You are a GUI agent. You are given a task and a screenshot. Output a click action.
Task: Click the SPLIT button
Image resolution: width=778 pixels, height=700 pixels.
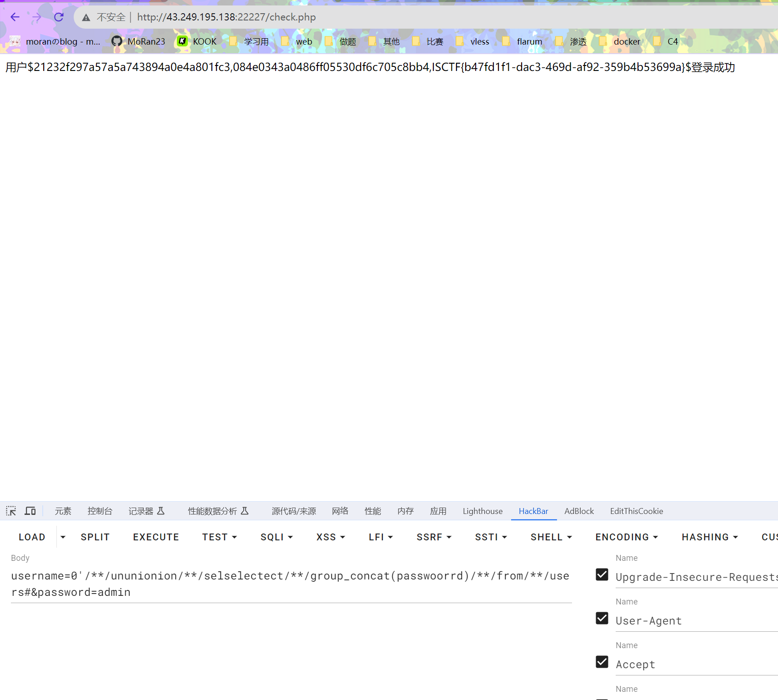coord(95,537)
